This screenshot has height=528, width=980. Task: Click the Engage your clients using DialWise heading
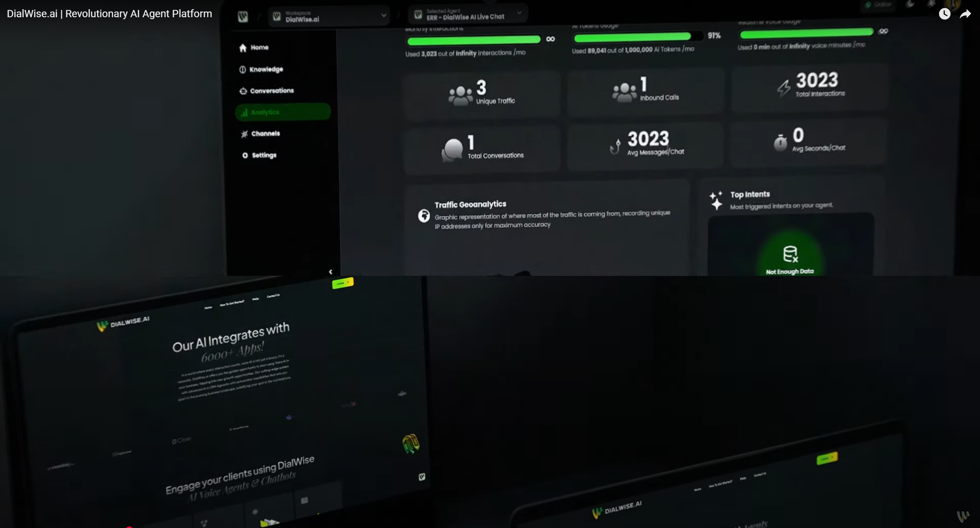click(240, 475)
